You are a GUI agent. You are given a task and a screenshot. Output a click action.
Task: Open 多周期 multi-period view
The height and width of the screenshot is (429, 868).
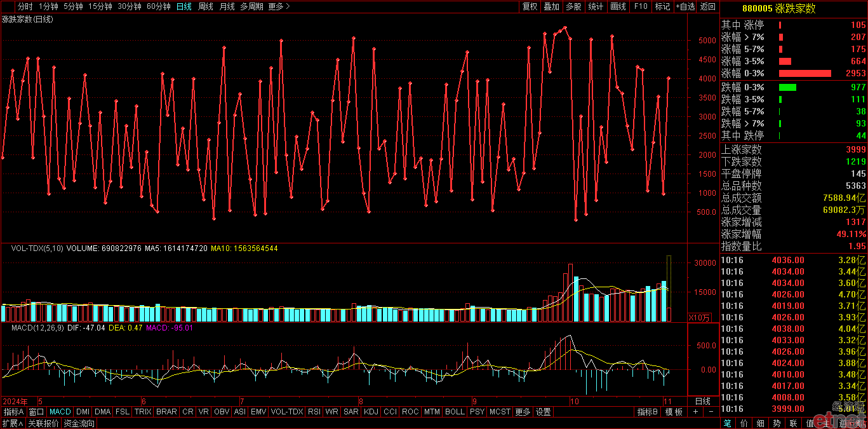click(251, 6)
